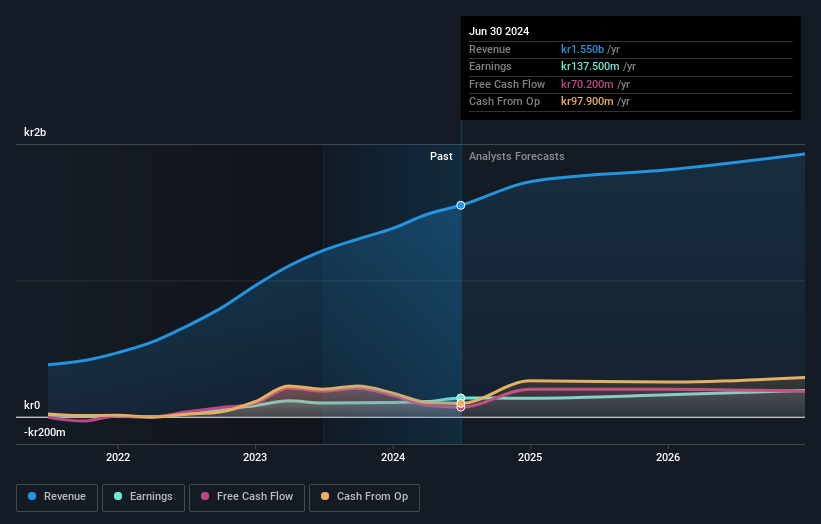Click the kr70.200m free cash flow value
The height and width of the screenshot is (524, 821).
(x=587, y=84)
